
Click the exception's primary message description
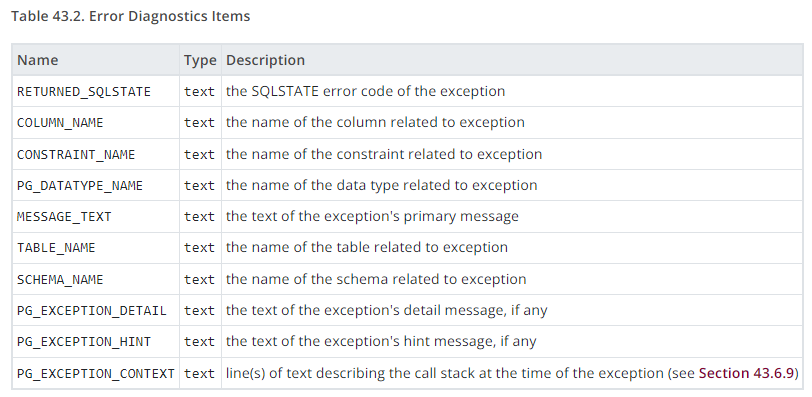(372, 216)
